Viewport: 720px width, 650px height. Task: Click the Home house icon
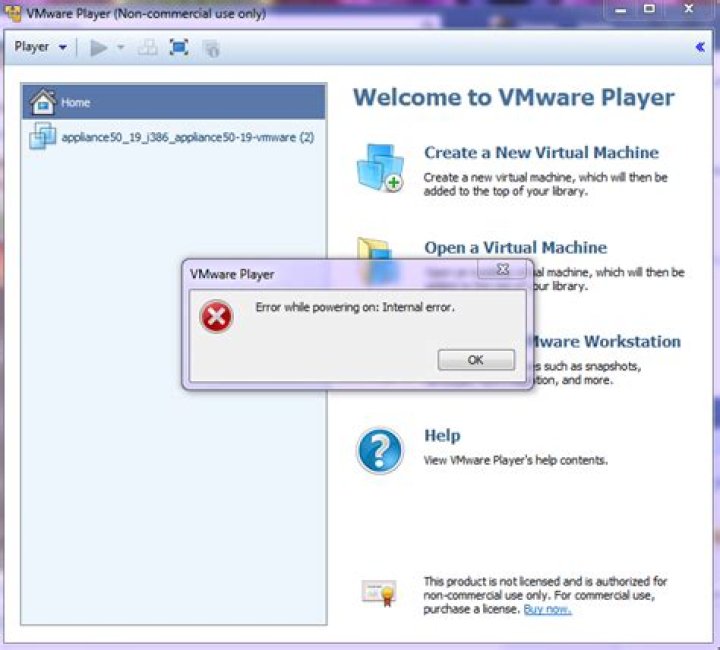tap(43, 101)
